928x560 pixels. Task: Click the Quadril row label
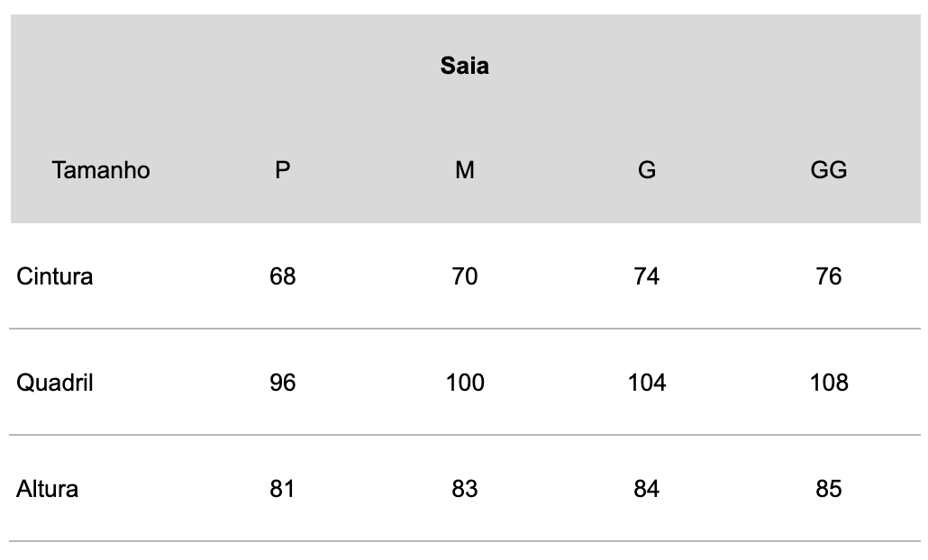pyautogui.click(x=54, y=383)
